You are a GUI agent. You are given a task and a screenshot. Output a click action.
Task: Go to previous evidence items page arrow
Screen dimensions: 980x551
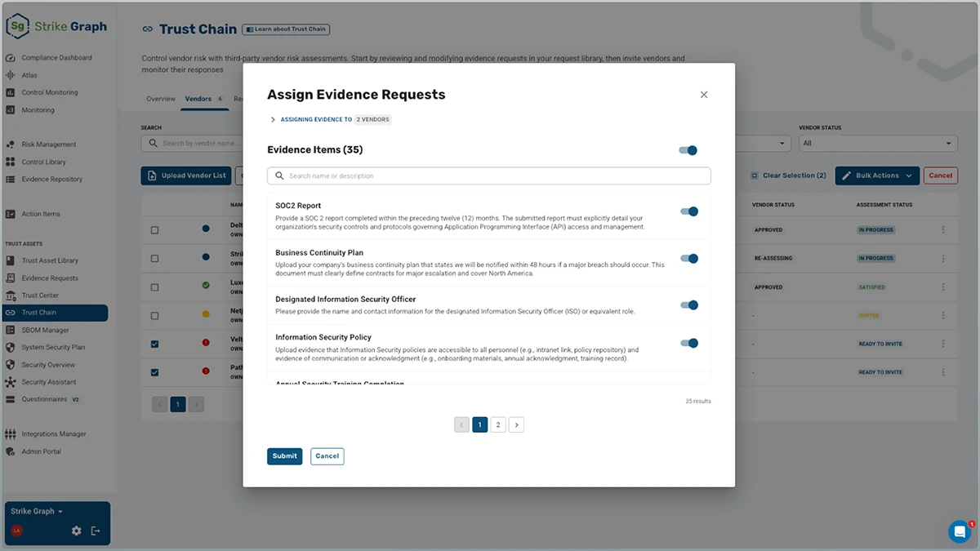click(461, 424)
